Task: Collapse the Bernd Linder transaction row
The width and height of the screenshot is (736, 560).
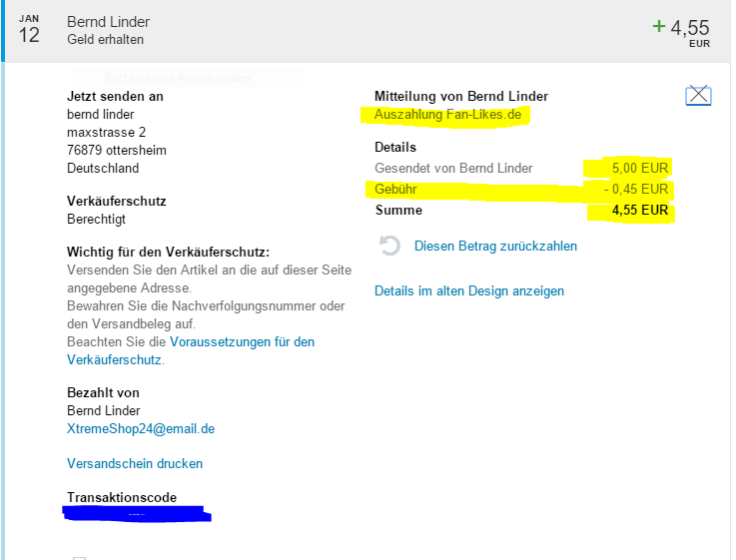Action: click(x=109, y=22)
